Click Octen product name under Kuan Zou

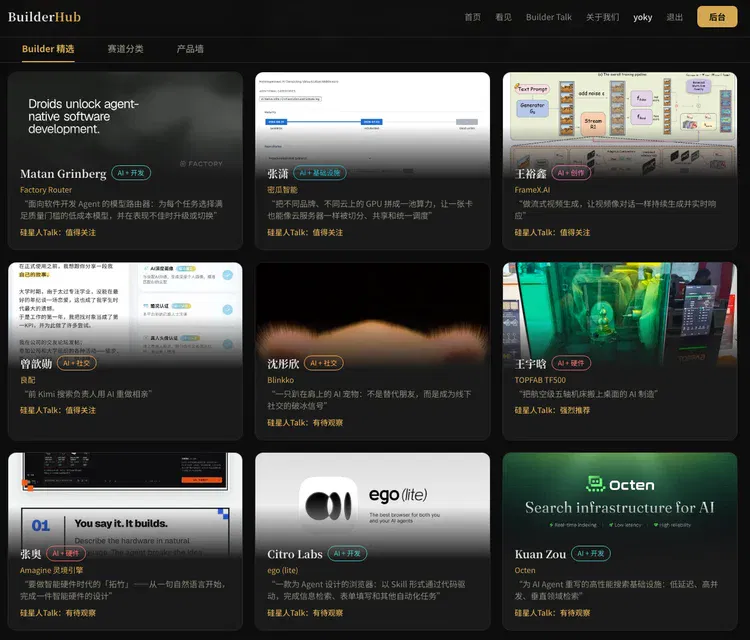tap(525, 571)
